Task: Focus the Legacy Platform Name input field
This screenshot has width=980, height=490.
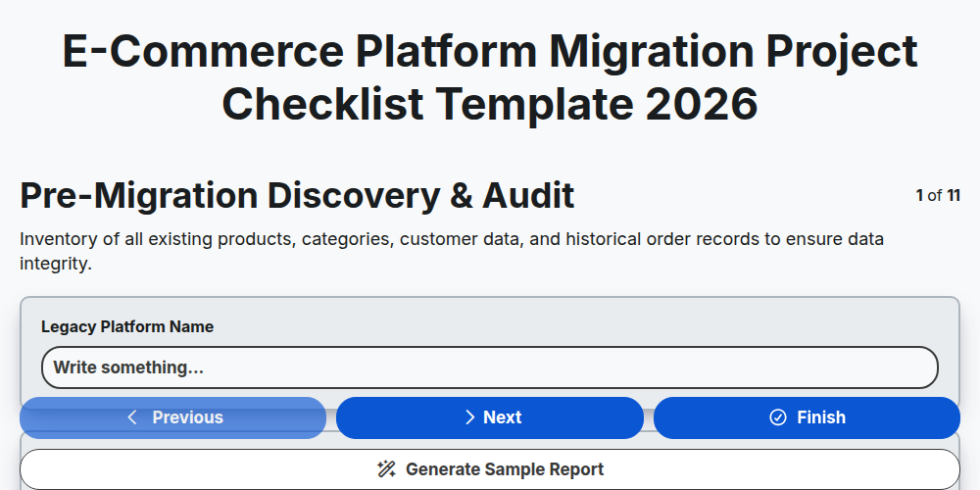Action: point(490,367)
